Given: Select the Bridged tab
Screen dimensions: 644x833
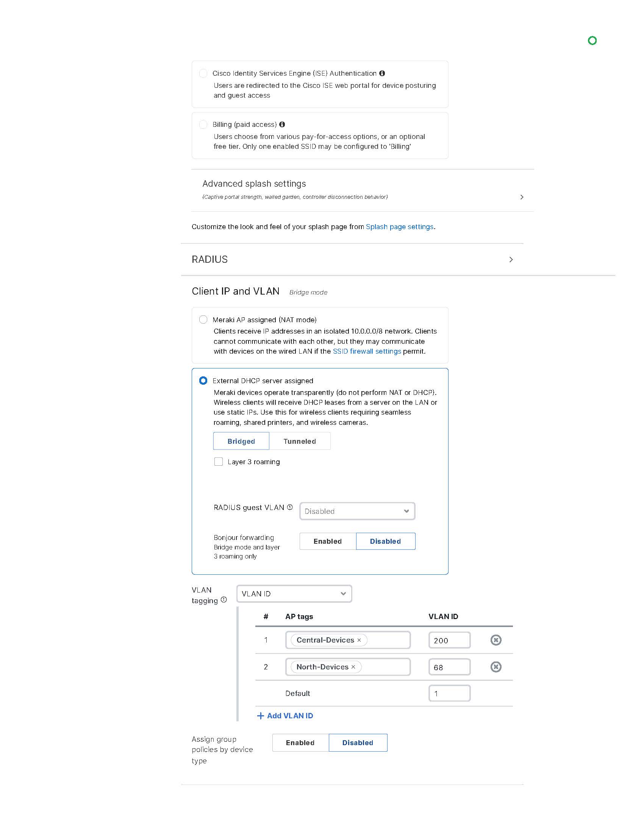Looking at the screenshot, I should click(241, 441).
